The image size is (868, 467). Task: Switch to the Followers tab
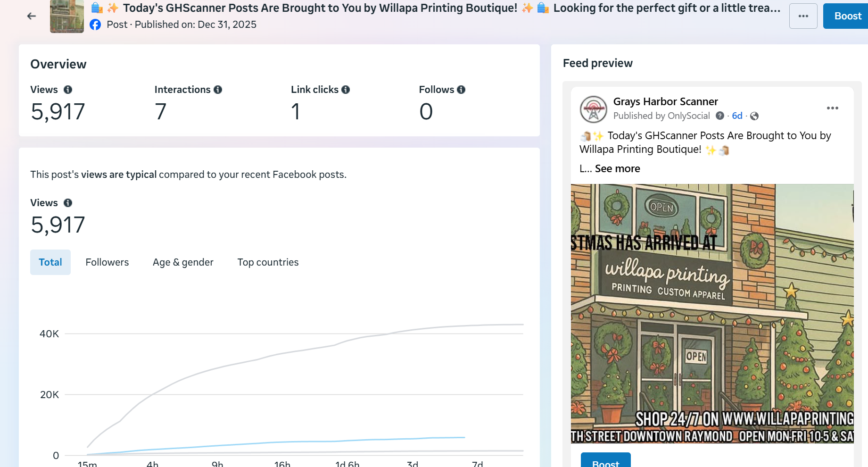(x=107, y=262)
